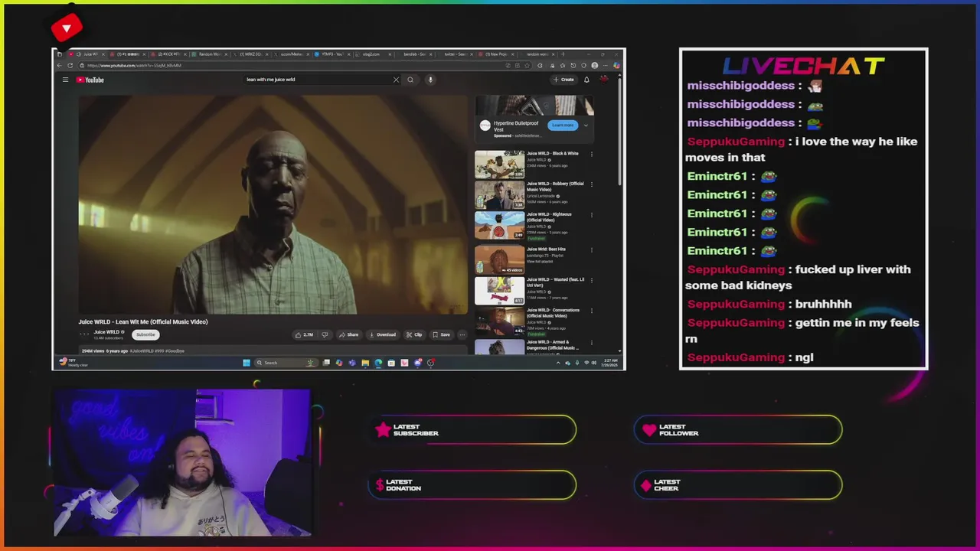This screenshot has height=551, width=980.
Task: Switch to the twitter browser tab
Action: pyautogui.click(x=456, y=54)
